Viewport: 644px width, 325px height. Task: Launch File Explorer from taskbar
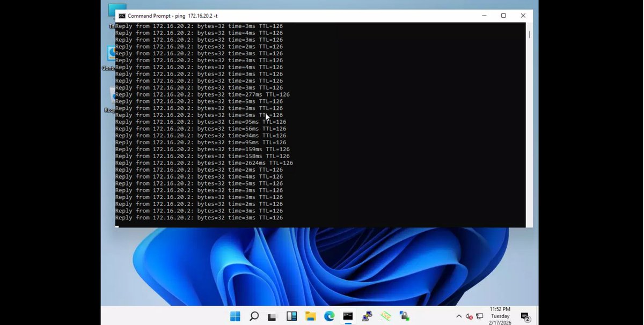pyautogui.click(x=310, y=316)
